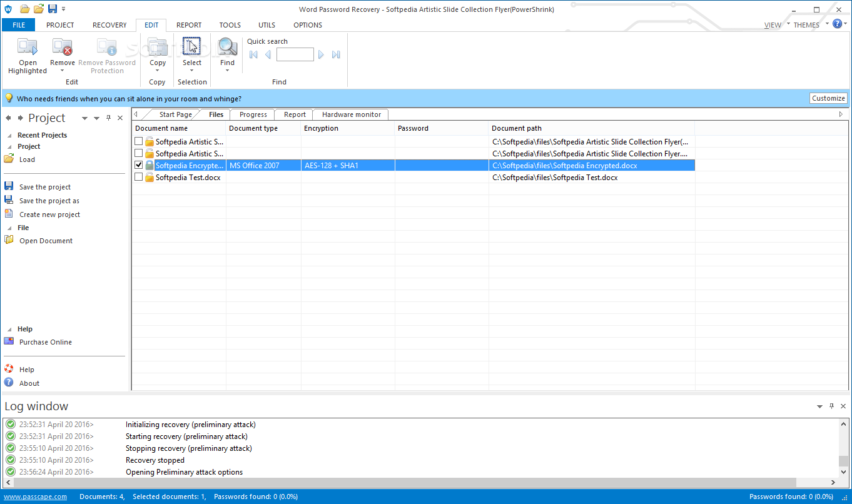Check the Softpedia Test.docx checkbox
Screen dimensions: 852x504
click(x=139, y=177)
